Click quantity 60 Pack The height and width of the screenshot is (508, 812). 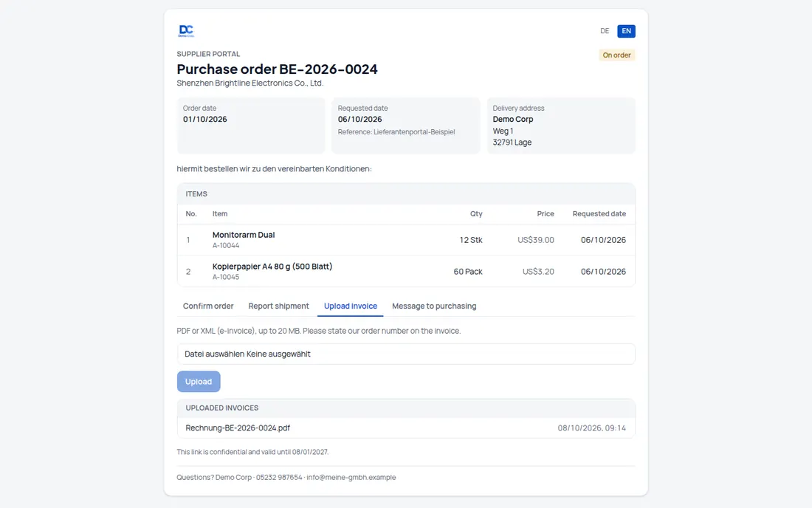pos(467,272)
